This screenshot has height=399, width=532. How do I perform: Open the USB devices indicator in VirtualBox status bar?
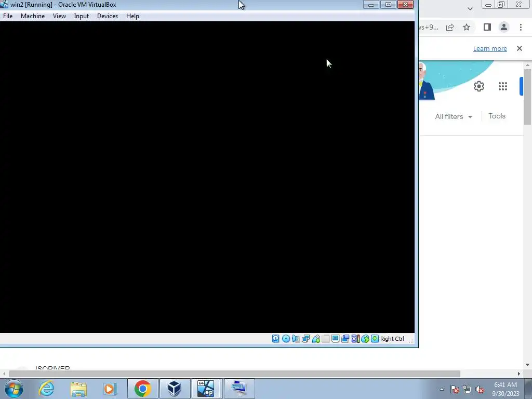pos(316,339)
